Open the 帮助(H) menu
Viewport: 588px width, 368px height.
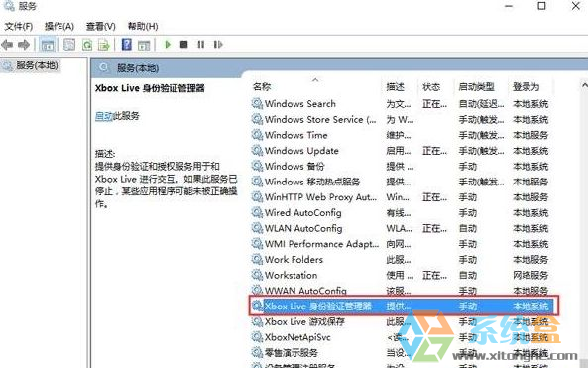[x=143, y=26]
